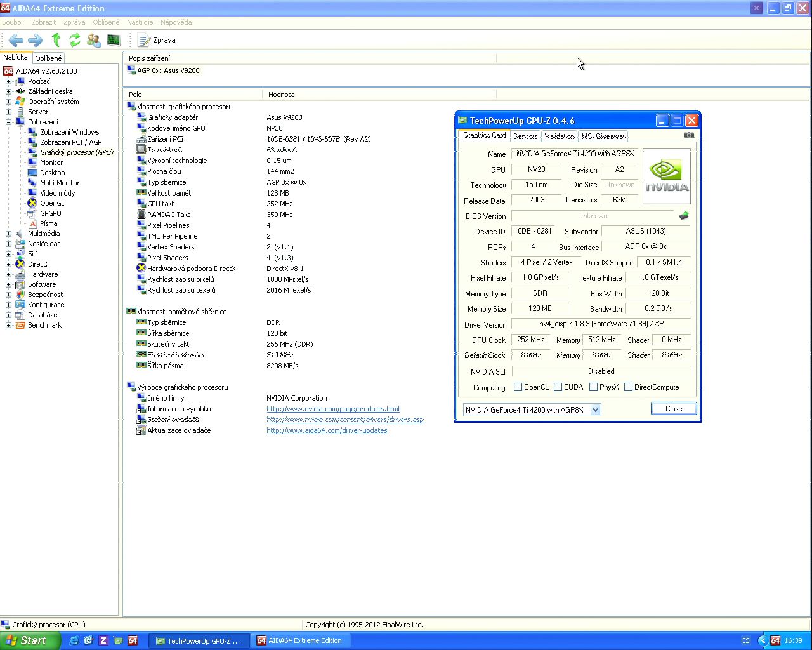Click Internet Explorer quick launch icon
Image resolution: width=812 pixels, height=650 pixels.
tap(74, 640)
